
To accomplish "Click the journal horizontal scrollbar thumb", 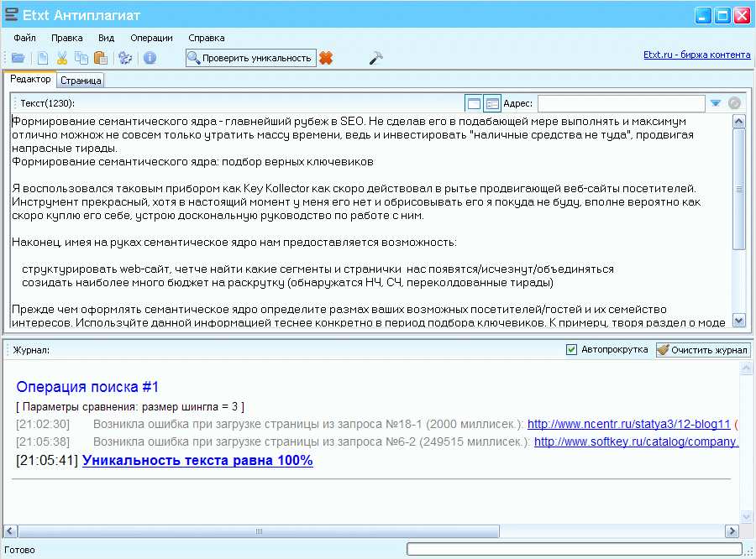I will pos(259,531).
